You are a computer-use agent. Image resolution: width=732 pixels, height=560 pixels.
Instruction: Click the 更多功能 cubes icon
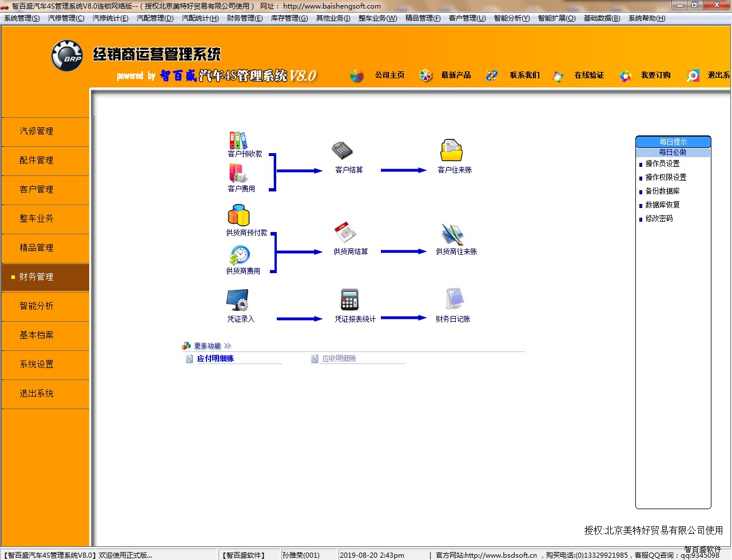(186, 346)
